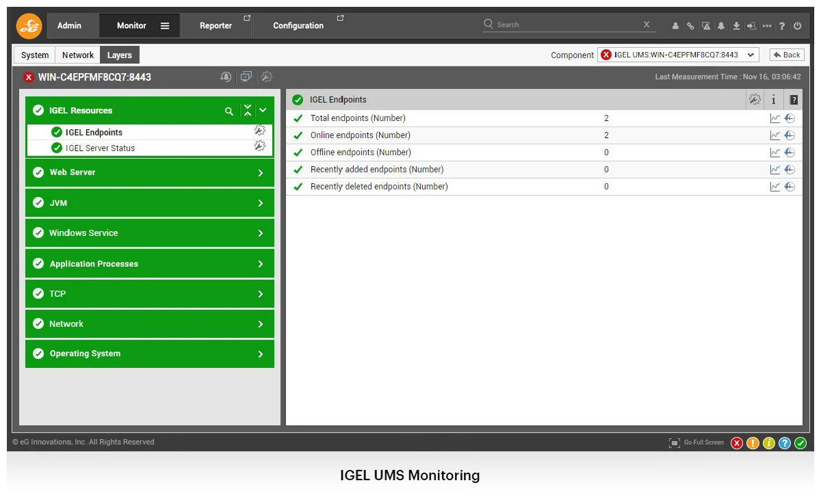Open the user profile icon in header
The image size is (821, 504).
tap(675, 26)
